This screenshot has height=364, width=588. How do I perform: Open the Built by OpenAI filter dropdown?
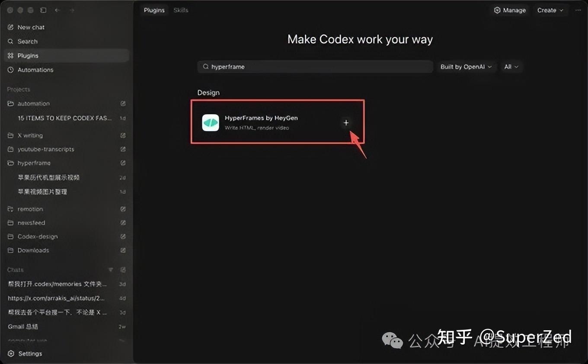pos(466,67)
